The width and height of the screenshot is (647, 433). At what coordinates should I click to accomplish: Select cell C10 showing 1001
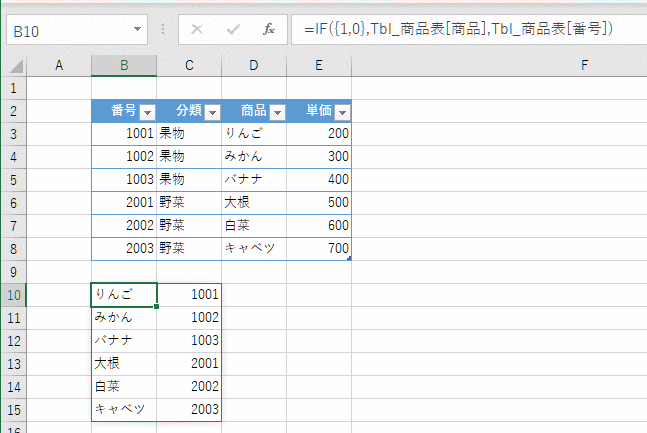[189, 294]
